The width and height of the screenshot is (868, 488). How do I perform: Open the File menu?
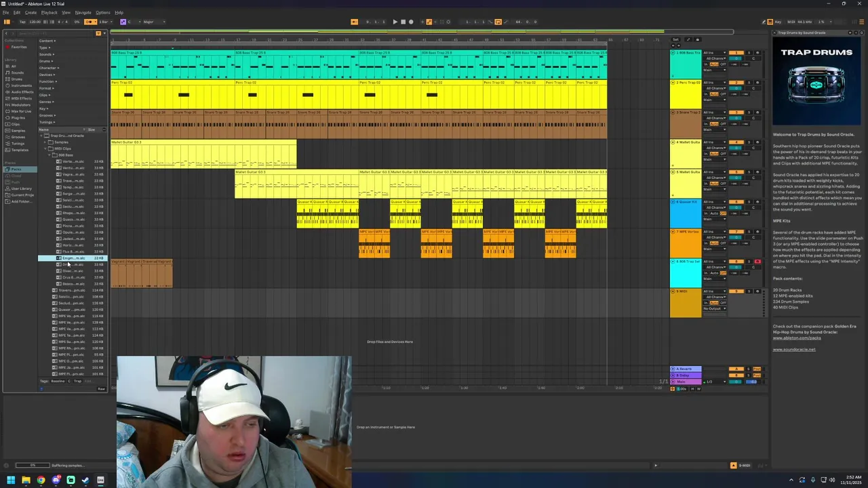[x=5, y=12]
